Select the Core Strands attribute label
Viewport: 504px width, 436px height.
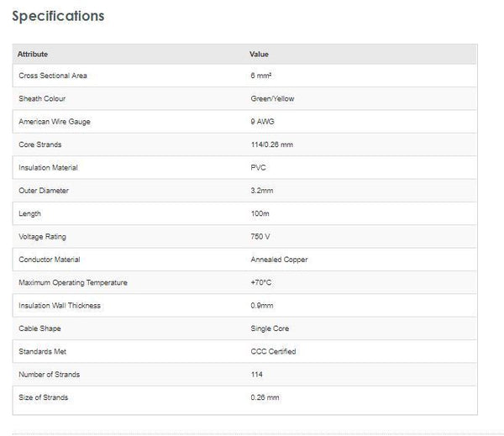coord(39,144)
